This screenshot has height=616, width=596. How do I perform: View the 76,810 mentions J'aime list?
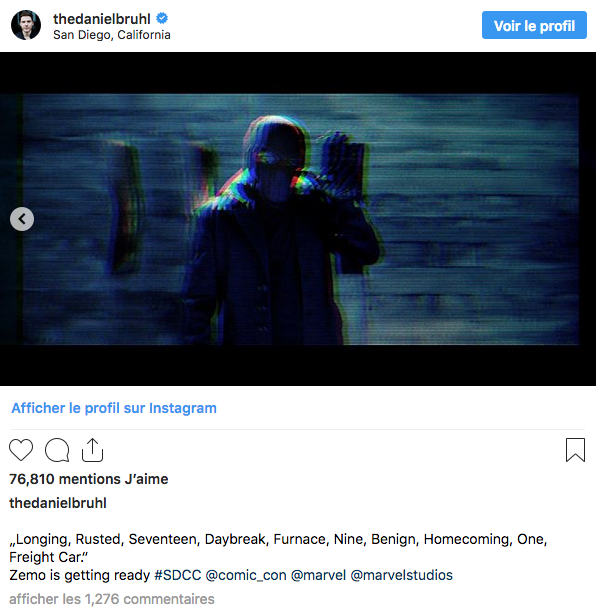coord(89,479)
